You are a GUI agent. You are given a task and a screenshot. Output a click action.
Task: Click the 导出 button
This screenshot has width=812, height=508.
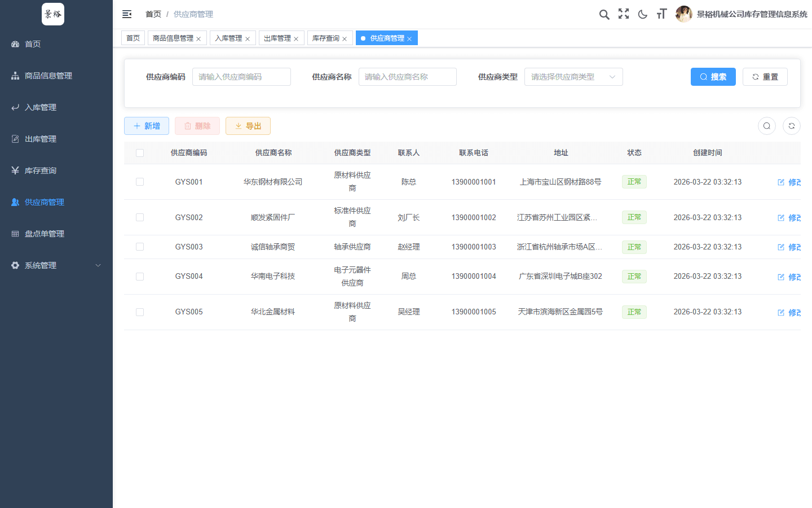point(248,126)
